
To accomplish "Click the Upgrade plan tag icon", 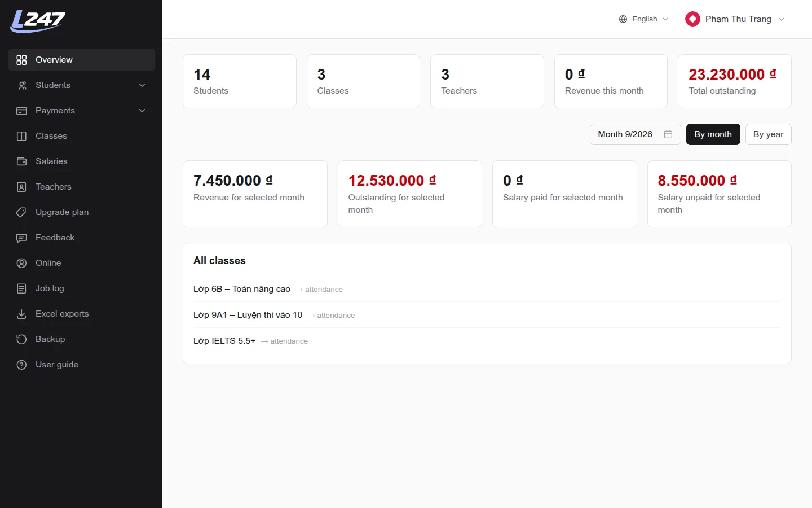I will pos(21,212).
